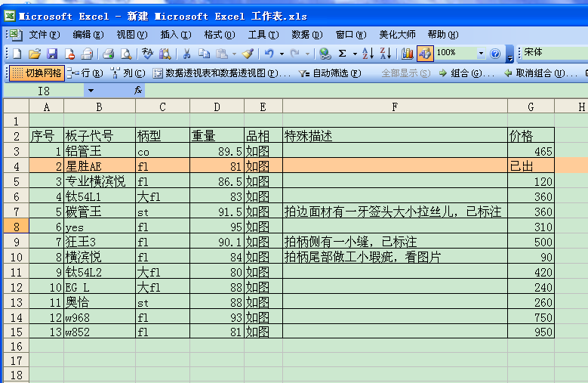Open a file with the Open folder icon
Screen dimensions: 588x383
34,54
